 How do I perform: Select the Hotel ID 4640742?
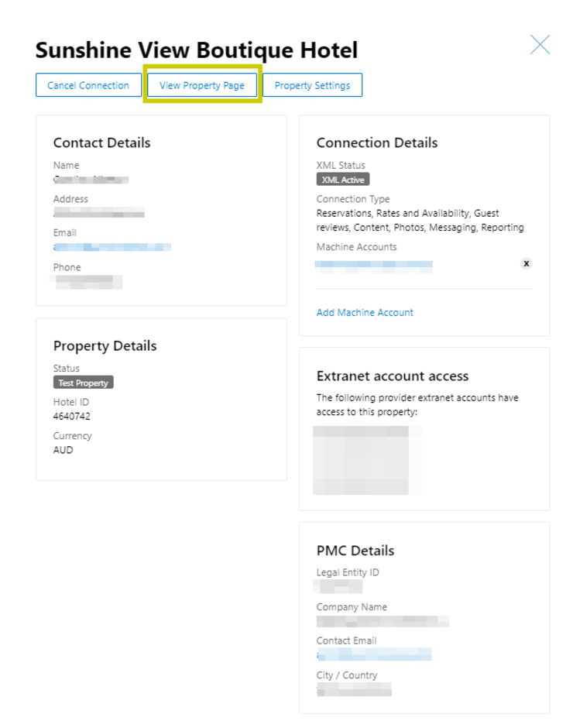72,416
